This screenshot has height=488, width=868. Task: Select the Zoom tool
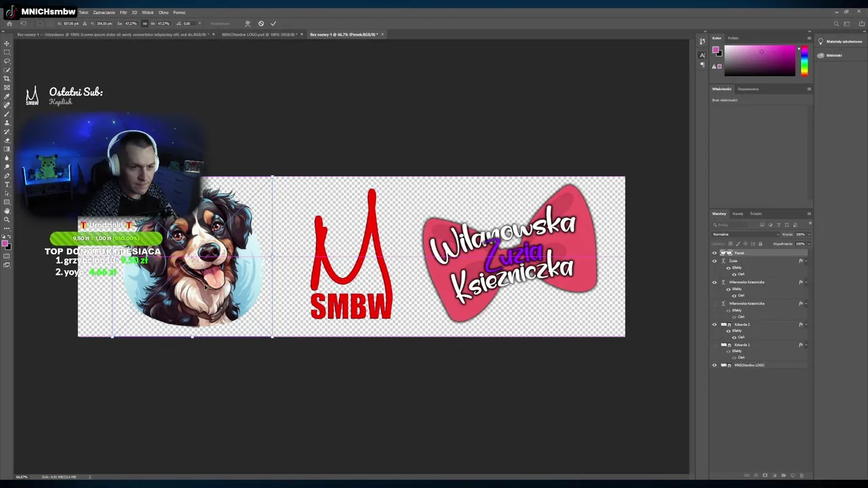7,220
